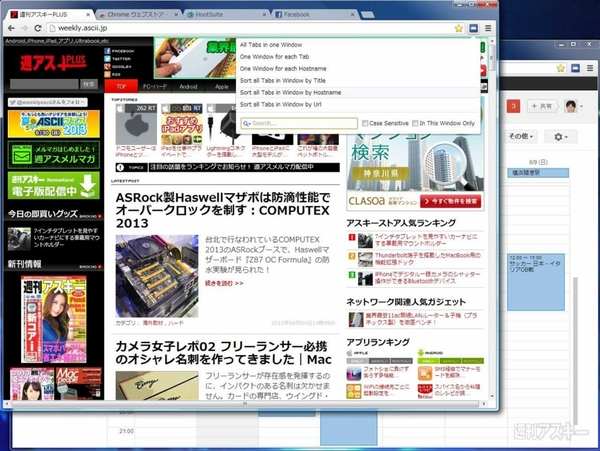
Task: Close the HootSuite tab
Action: pyautogui.click(x=264, y=15)
